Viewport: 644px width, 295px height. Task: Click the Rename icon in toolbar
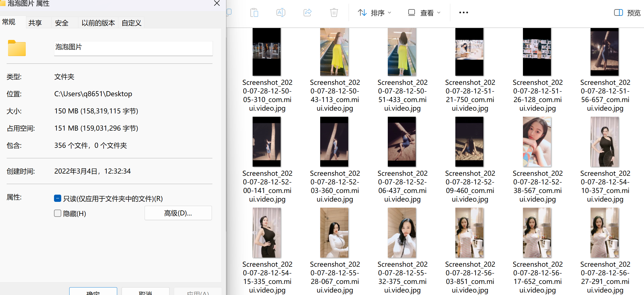(x=281, y=13)
